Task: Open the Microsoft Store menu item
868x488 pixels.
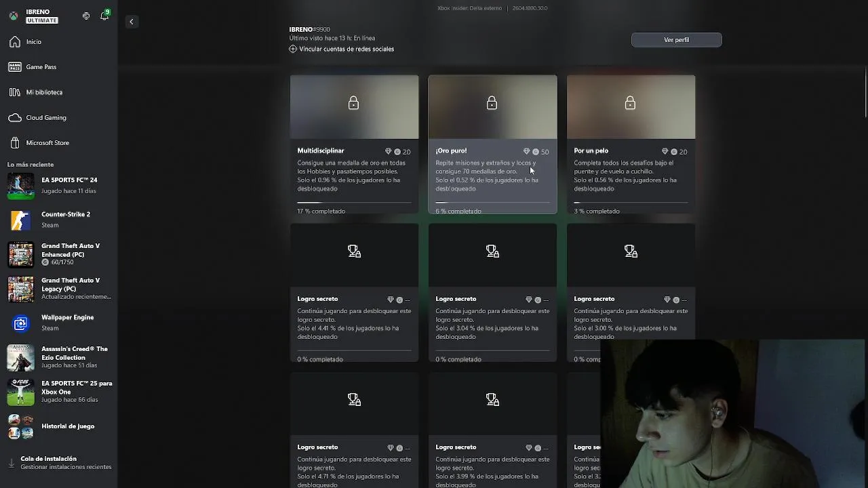Action: click(59, 143)
